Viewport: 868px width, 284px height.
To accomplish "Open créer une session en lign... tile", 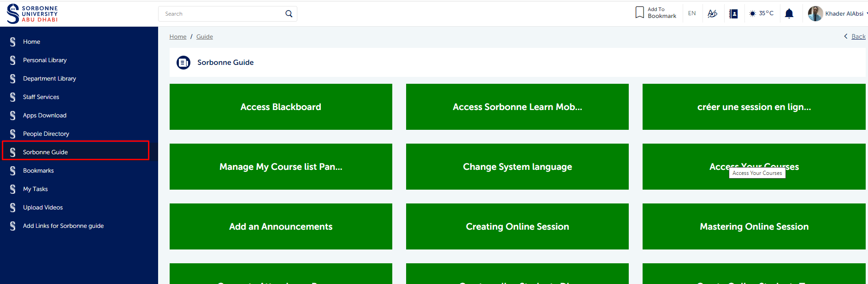I will (x=754, y=107).
